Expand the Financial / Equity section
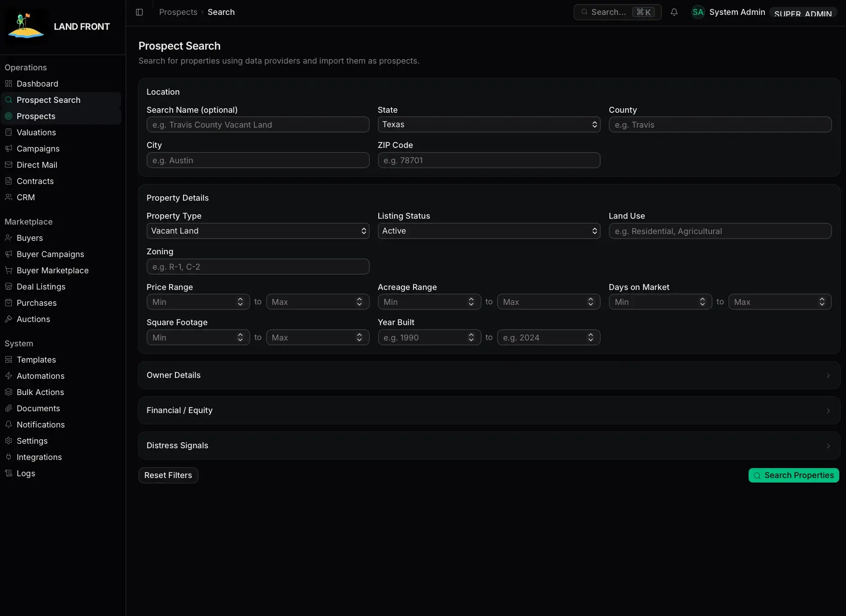 coord(489,410)
